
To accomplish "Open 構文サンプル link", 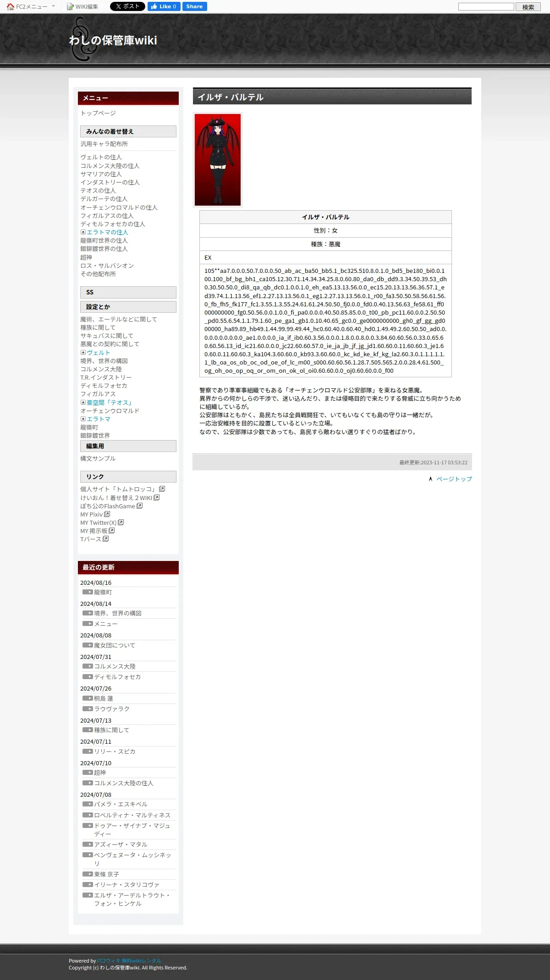I will click(98, 458).
